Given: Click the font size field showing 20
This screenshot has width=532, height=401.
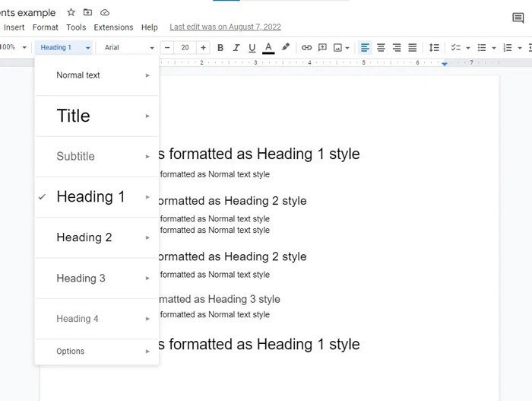Looking at the screenshot, I should [x=185, y=47].
